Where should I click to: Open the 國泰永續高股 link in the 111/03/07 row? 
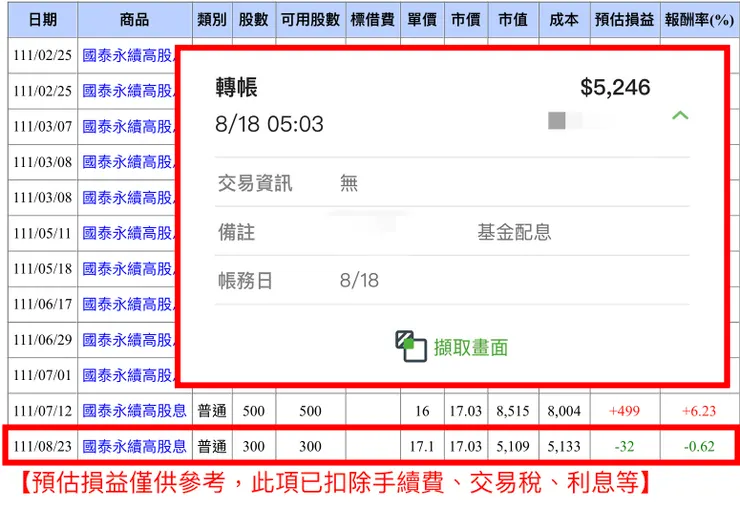coord(128,126)
